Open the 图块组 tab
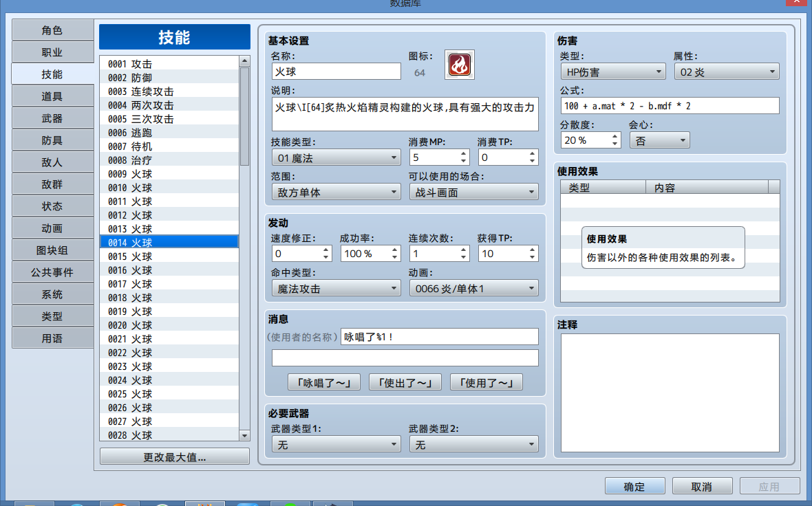The image size is (812, 506). click(x=52, y=250)
